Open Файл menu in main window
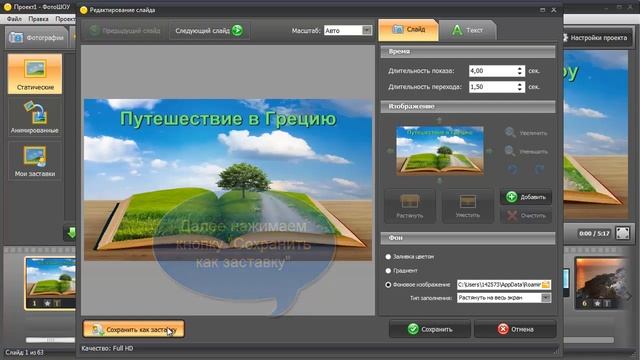 click(x=14, y=19)
